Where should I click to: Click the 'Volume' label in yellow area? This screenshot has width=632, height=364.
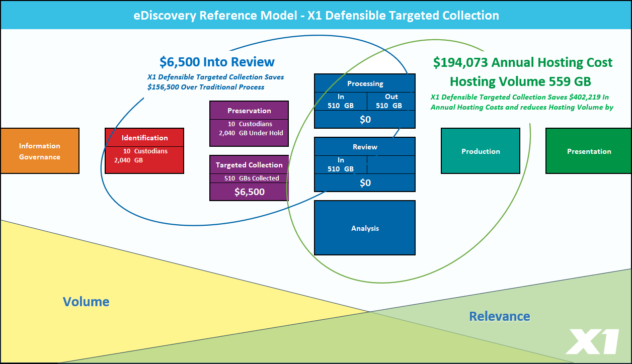[86, 302]
